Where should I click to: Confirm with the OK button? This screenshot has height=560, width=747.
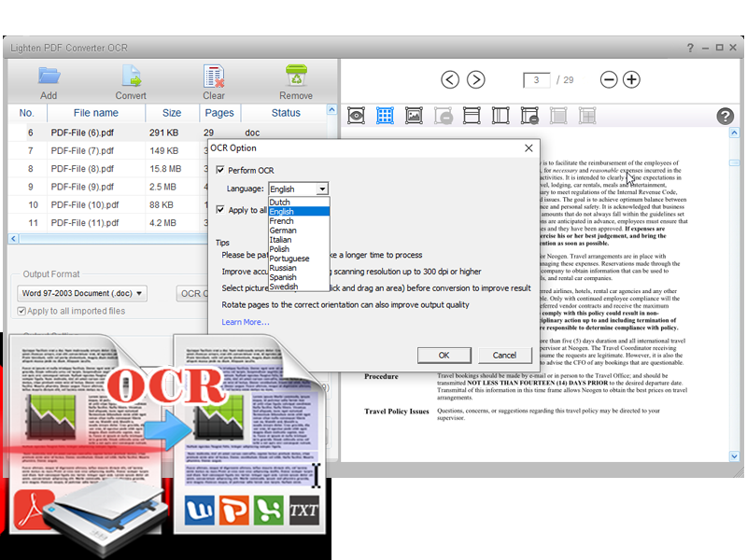(x=444, y=356)
